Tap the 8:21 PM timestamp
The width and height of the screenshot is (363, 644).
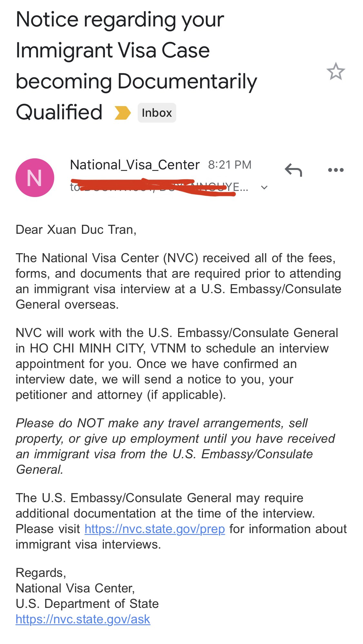point(230,165)
